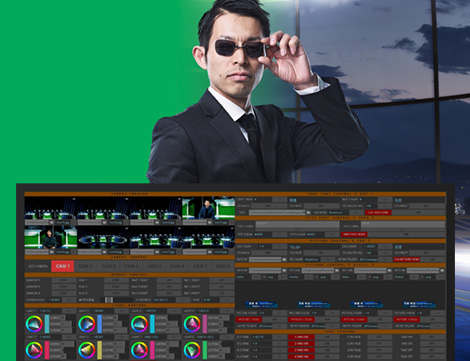Open the blue light color wheel
470x361 pixels.
point(87,324)
